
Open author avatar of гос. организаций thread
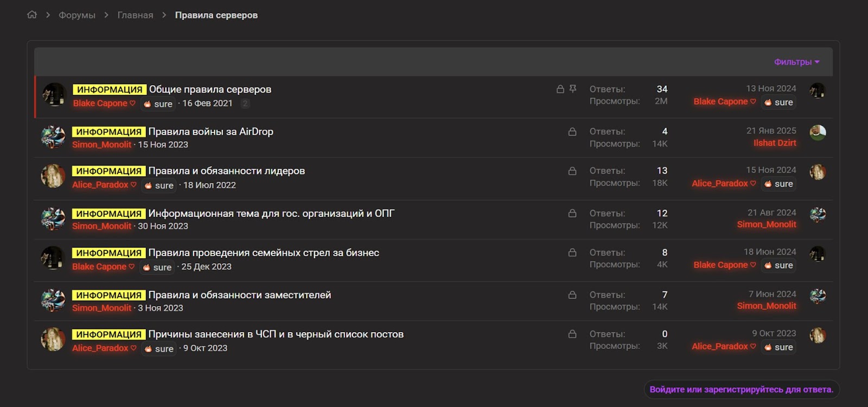pos(53,219)
